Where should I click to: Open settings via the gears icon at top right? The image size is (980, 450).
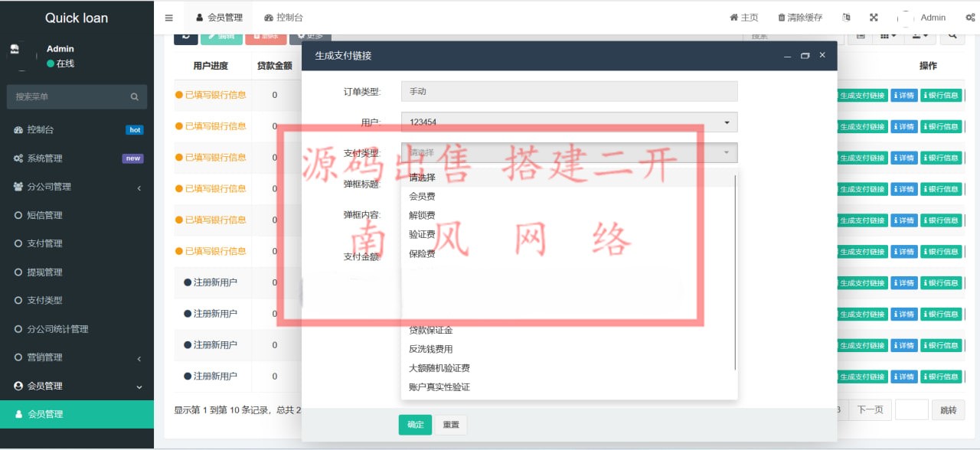(970, 18)
